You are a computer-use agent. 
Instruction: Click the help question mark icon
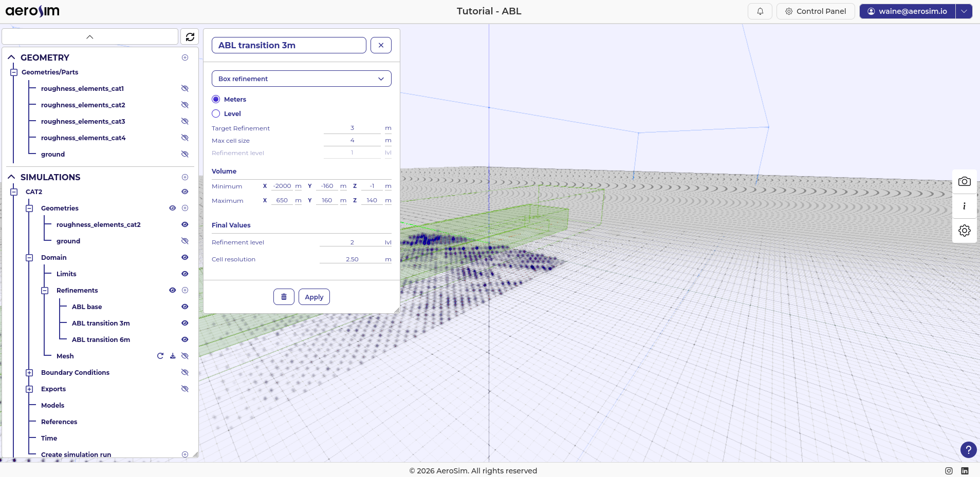pos(968,450)
